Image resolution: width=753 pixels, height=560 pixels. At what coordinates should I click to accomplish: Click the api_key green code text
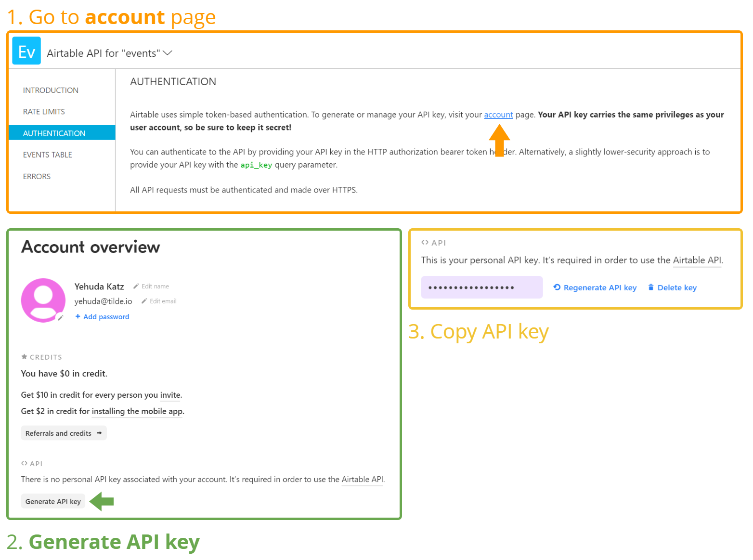click(256, 165)
